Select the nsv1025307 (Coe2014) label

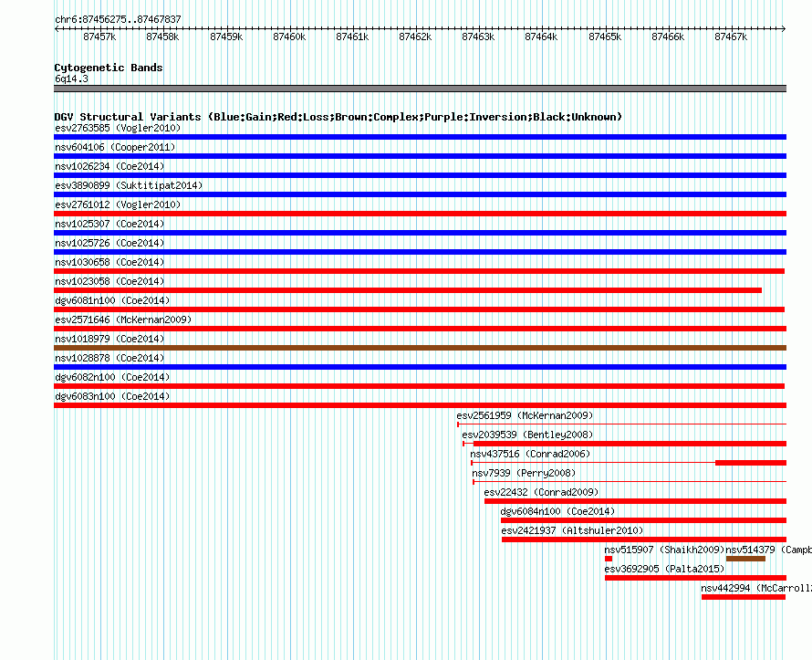109,224
